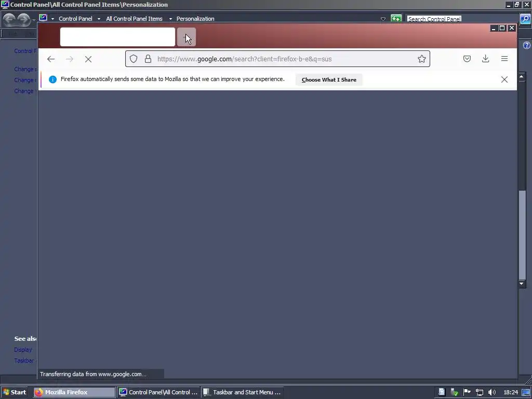Click the 18:24 taskbar clock
The image size is (532, 399).
tap(511, 392)
